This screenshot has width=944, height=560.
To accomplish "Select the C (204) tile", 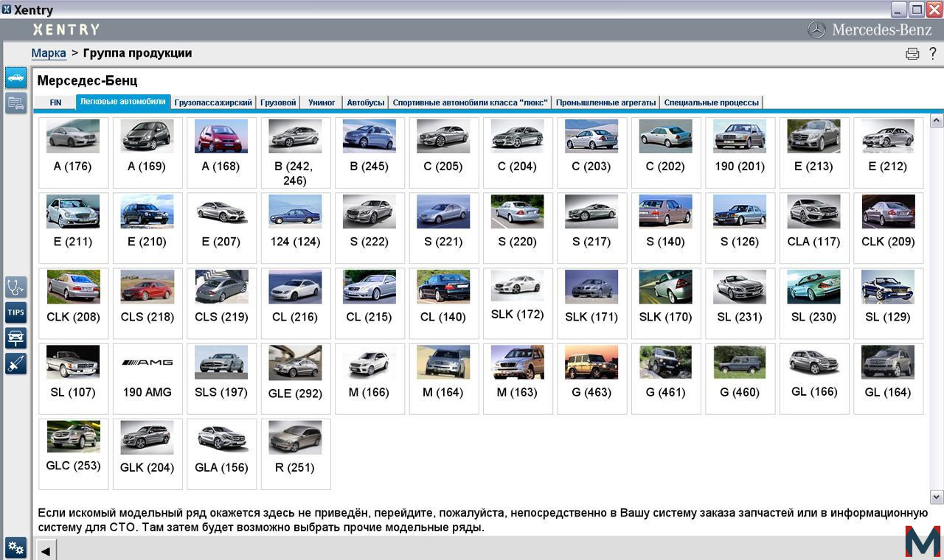I will click(x=518, y=153).
